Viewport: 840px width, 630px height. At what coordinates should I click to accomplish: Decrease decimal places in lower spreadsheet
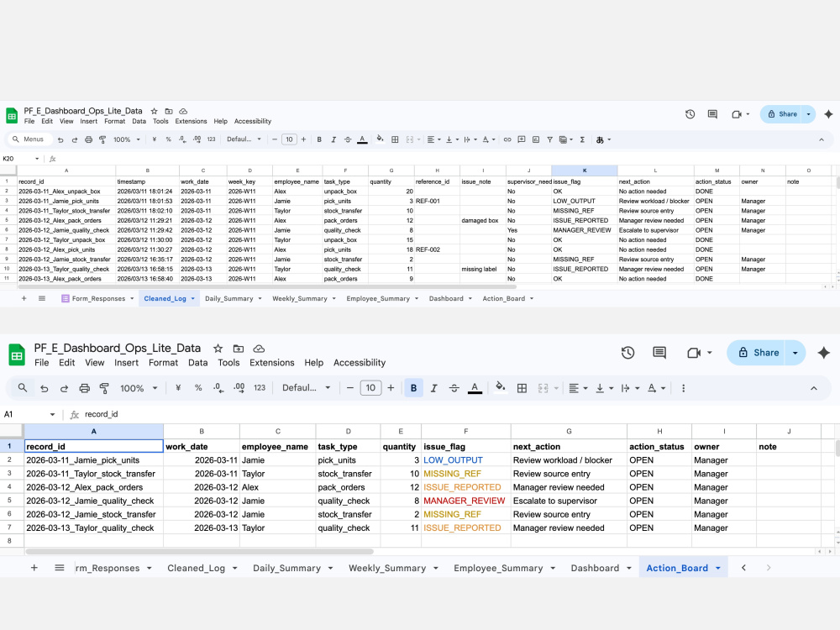coord(218,388)
